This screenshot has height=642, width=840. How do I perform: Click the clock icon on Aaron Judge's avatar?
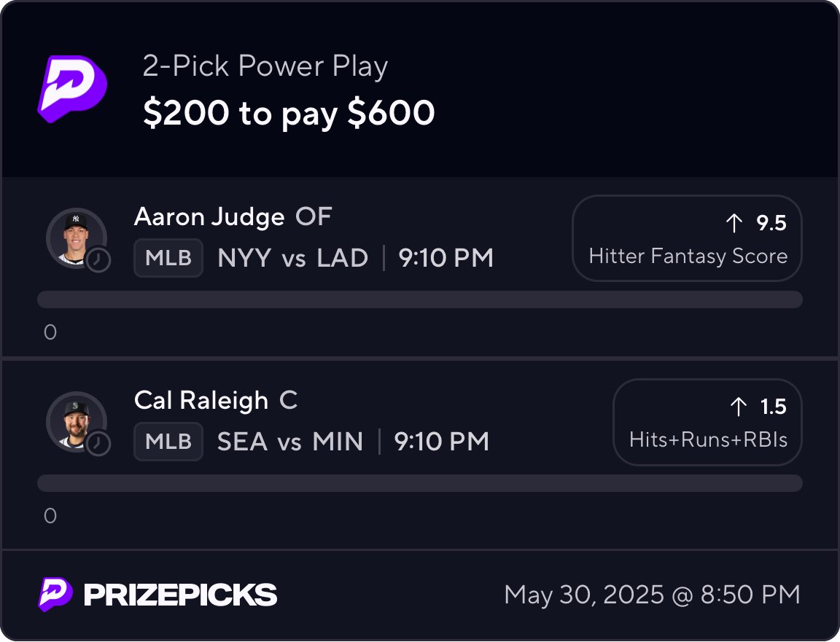coord(98,260)
